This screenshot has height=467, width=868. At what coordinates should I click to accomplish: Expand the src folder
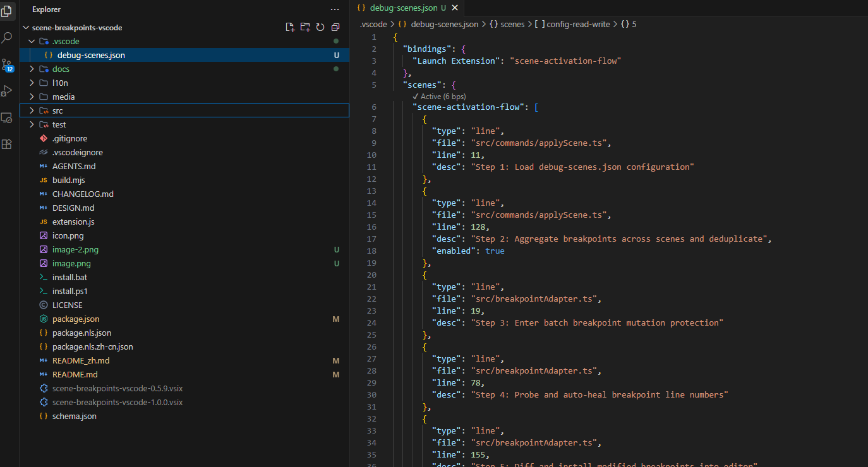pos(32,110)
